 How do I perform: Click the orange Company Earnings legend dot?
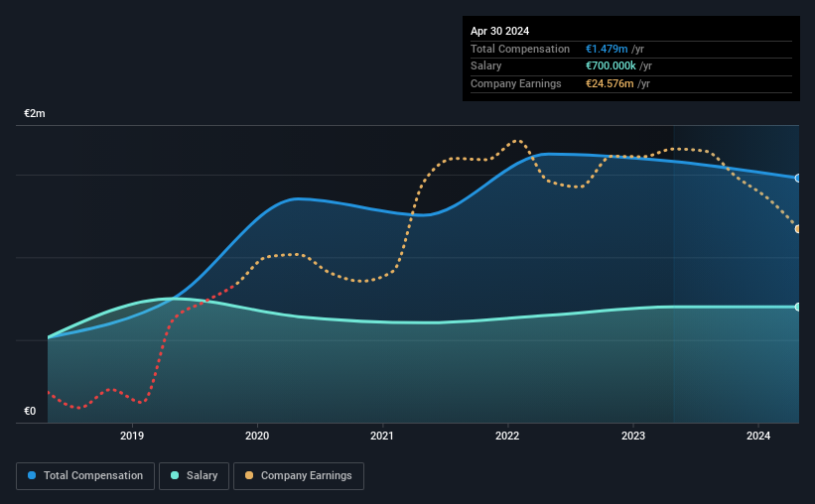(x=249, y=475)
